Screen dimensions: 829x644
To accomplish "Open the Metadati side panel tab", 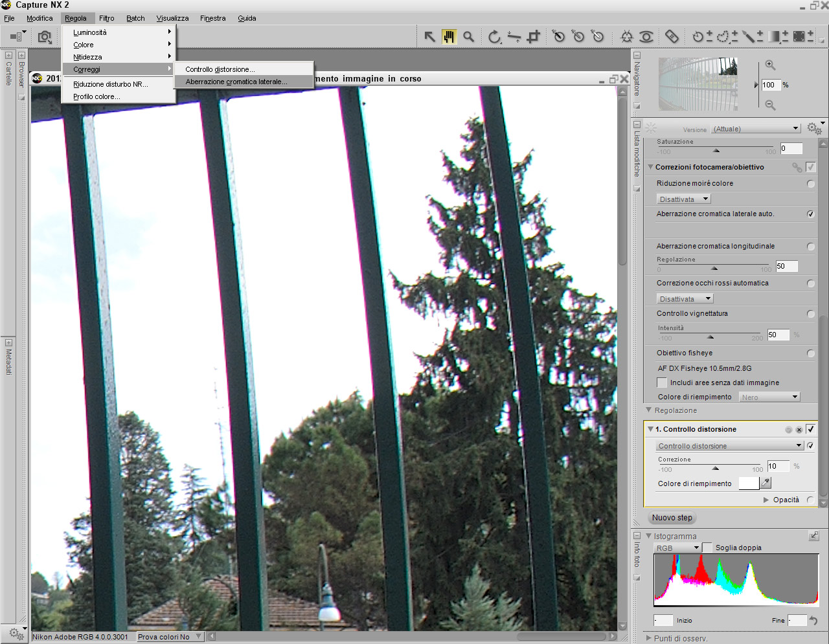I will 8,361.
